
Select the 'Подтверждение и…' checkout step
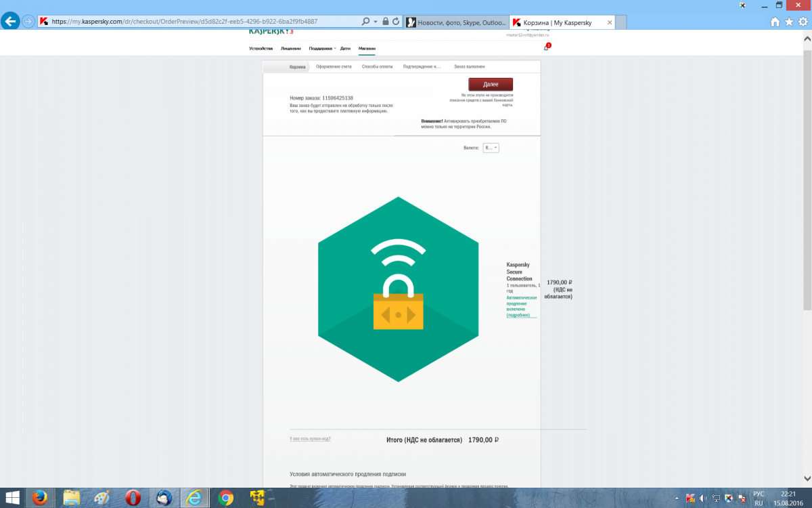click(422, 66)
